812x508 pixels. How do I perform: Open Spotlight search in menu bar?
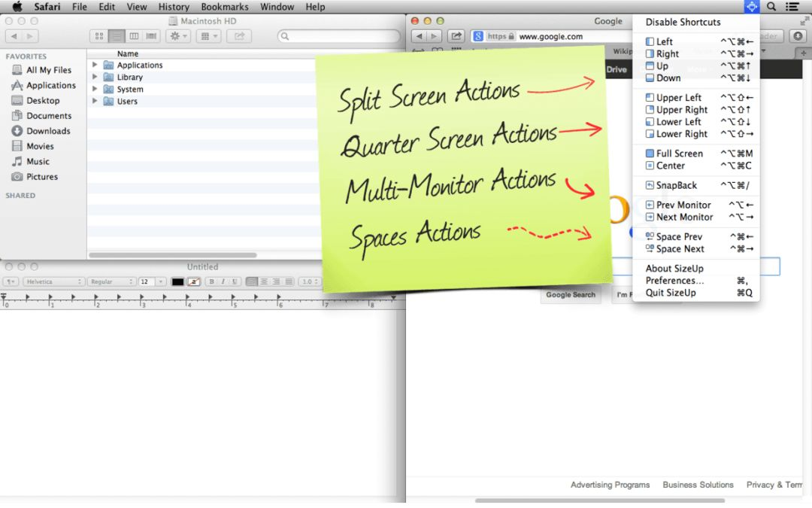771,7
